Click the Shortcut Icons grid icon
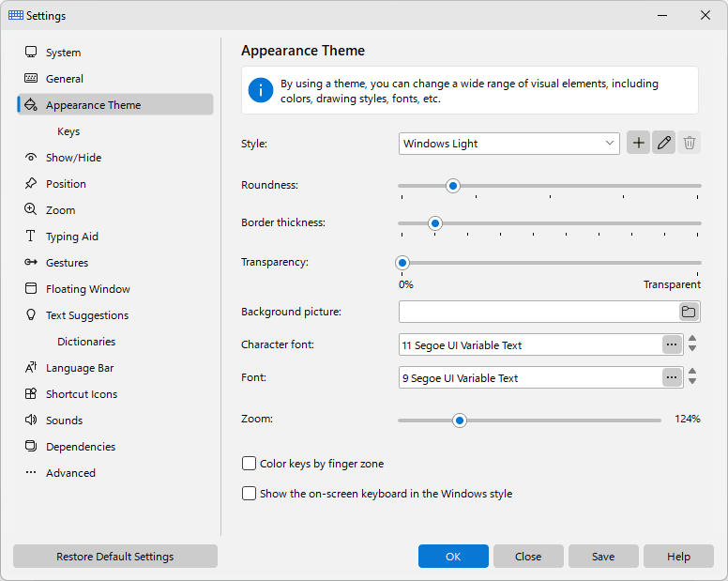This screenshot has height=581, width=728. [x=31, y=394]
